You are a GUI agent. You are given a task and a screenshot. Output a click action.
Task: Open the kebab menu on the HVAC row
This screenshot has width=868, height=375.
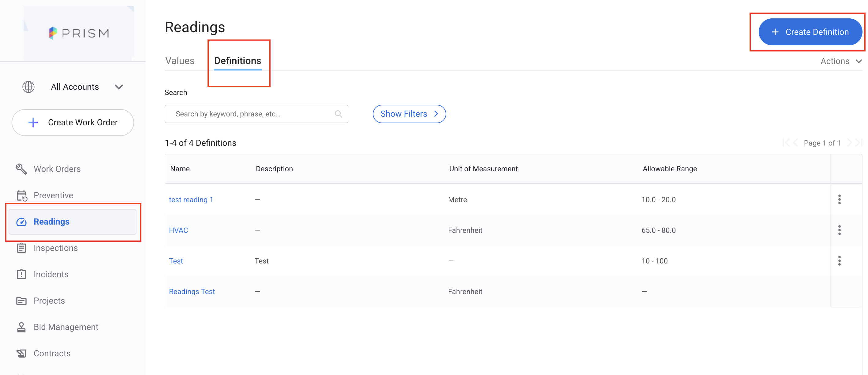coord(839,230)
